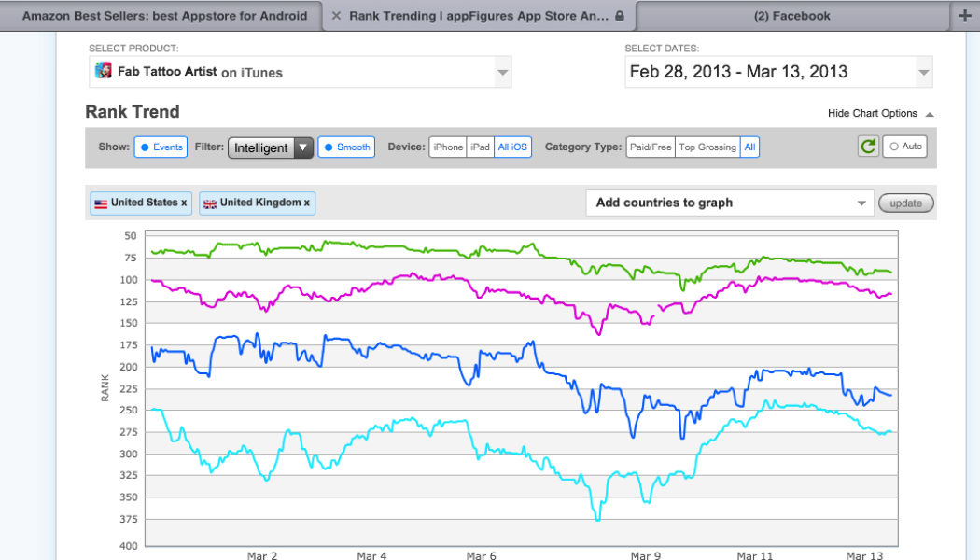This screenshot has height=560, width=980.
Task: Click the Mar 9 x-axis label
Action: pyautogui.click(x=645, y=555)
